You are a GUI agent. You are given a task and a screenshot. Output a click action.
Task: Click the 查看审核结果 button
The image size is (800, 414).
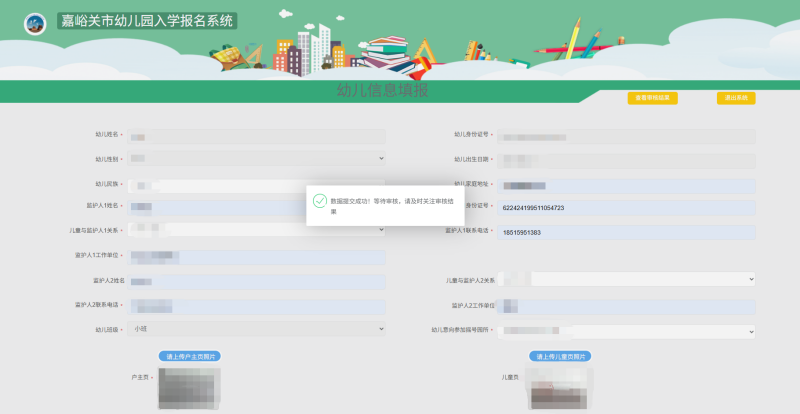point(652,98)
